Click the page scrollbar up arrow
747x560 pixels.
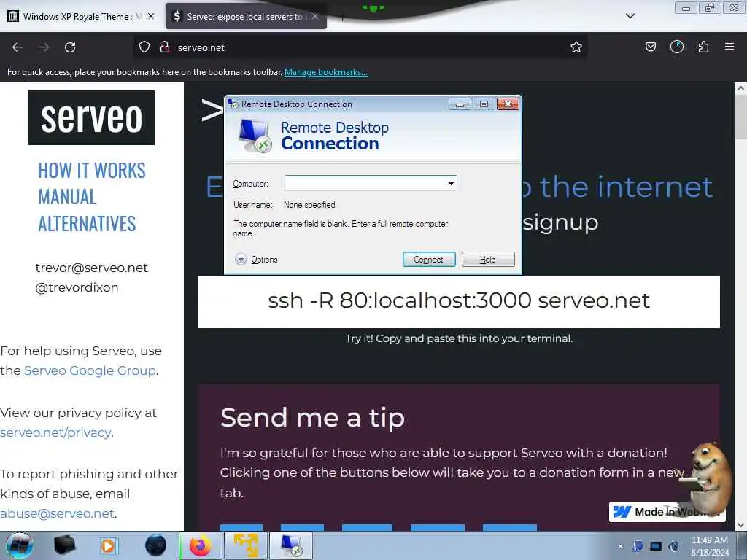click(x=740, y=88)
